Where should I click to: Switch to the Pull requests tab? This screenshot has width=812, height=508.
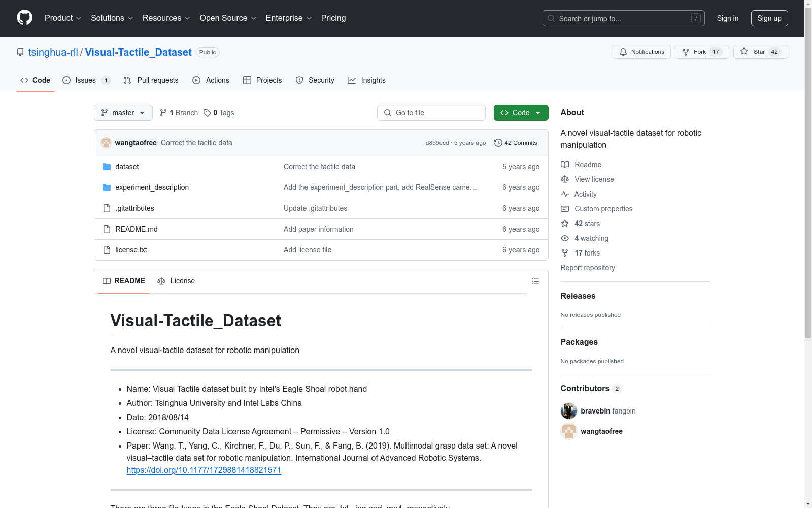point(151,80)
